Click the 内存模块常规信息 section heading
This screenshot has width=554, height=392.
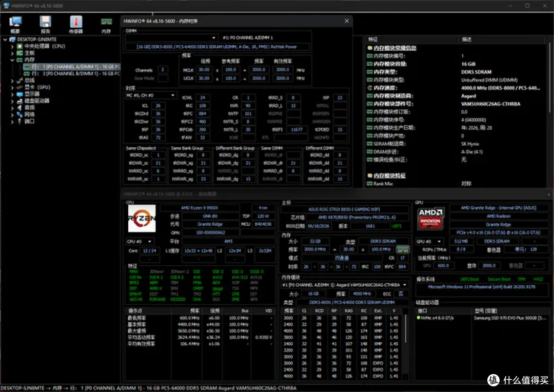(x=395, y=48)
